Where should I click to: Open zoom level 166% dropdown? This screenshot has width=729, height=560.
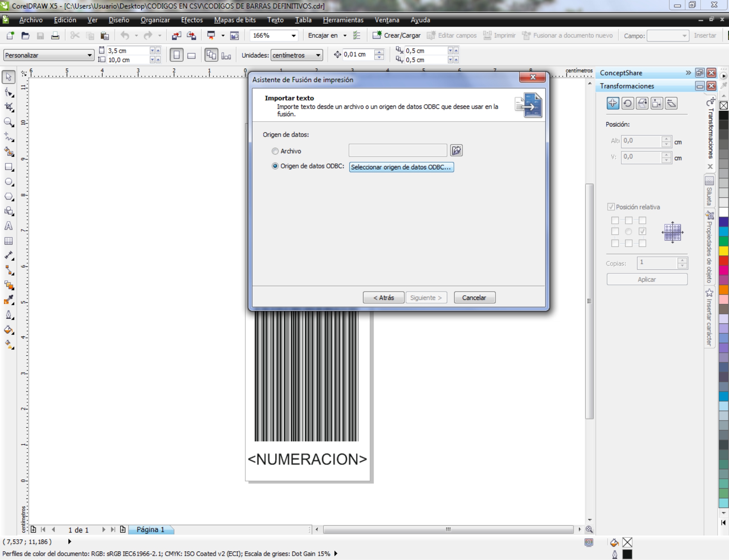pyautogui.click(x=293, y=36)
